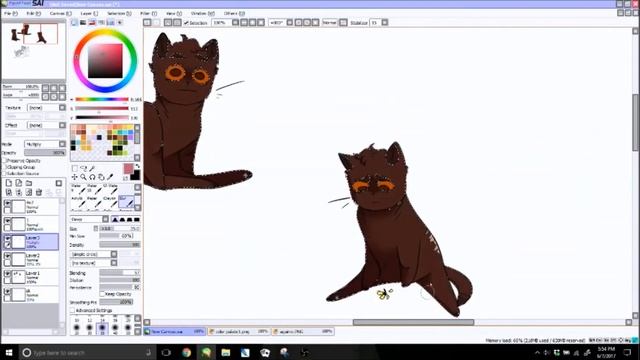Viewport: 640px width, 360px height.
Task: Select the sharpest brush edge shape
Action: click(115, 220)
